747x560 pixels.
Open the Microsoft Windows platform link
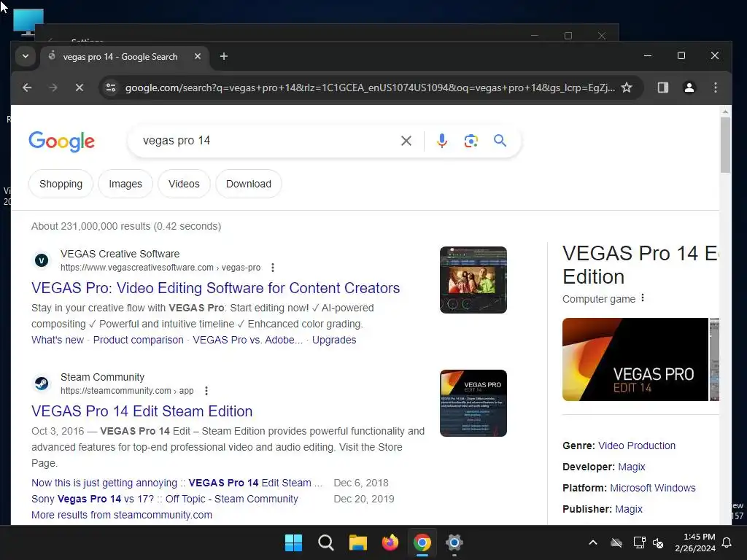[x=653, y=488]
